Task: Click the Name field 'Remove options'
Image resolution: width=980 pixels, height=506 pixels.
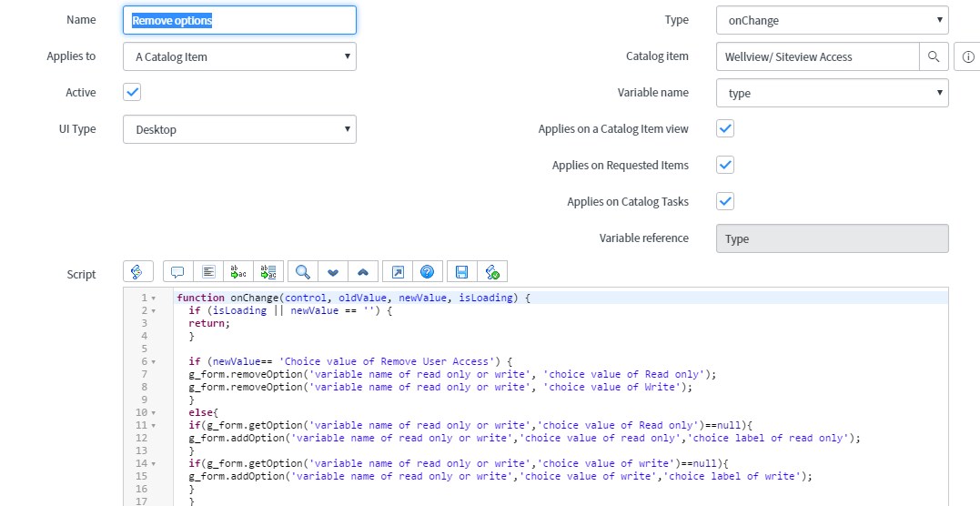Action: [239, 20]
